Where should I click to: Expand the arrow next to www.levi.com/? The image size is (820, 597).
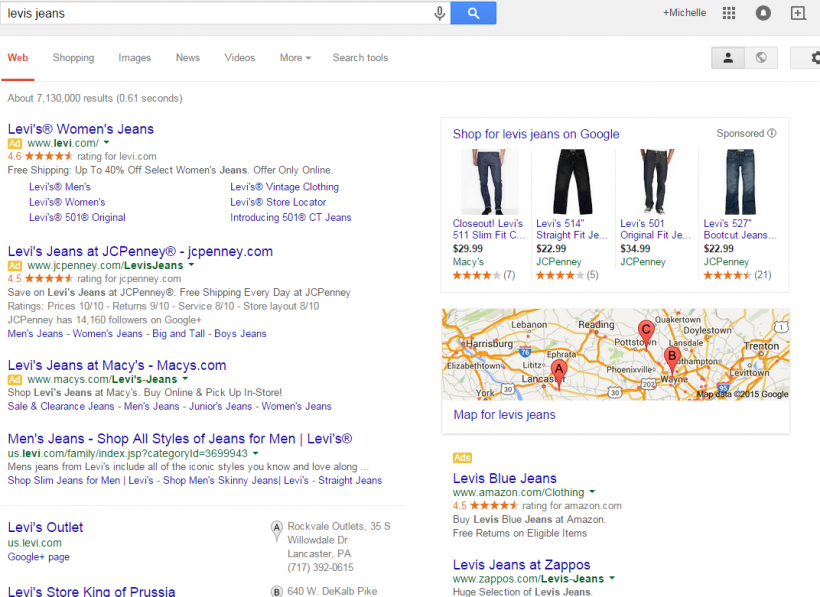coord(106,142)
